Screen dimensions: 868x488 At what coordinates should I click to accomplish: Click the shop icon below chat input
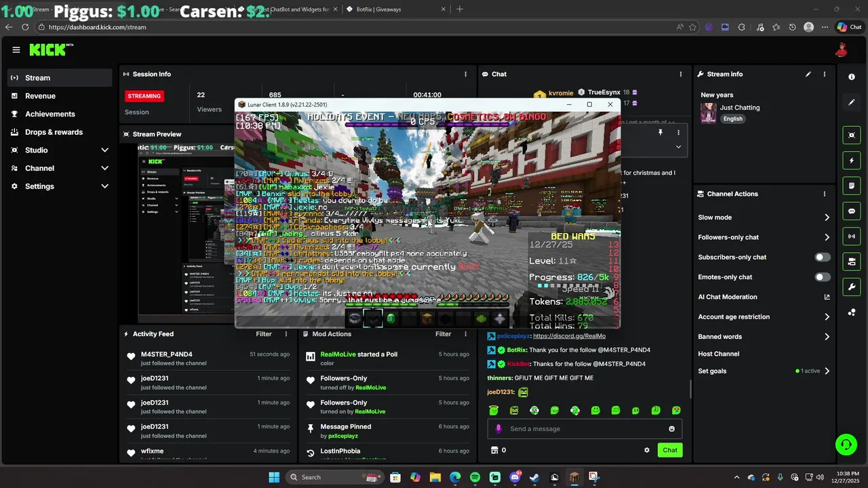494,450
